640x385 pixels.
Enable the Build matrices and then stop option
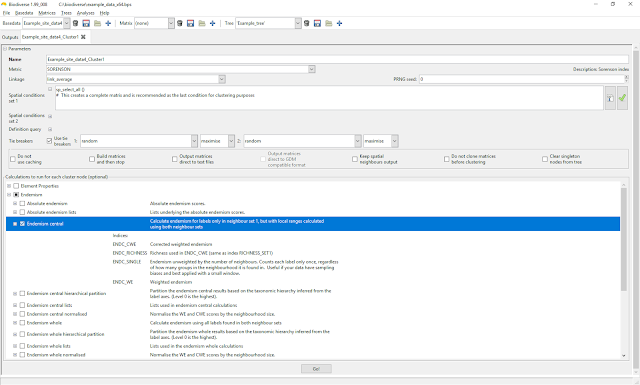(92, 159)
